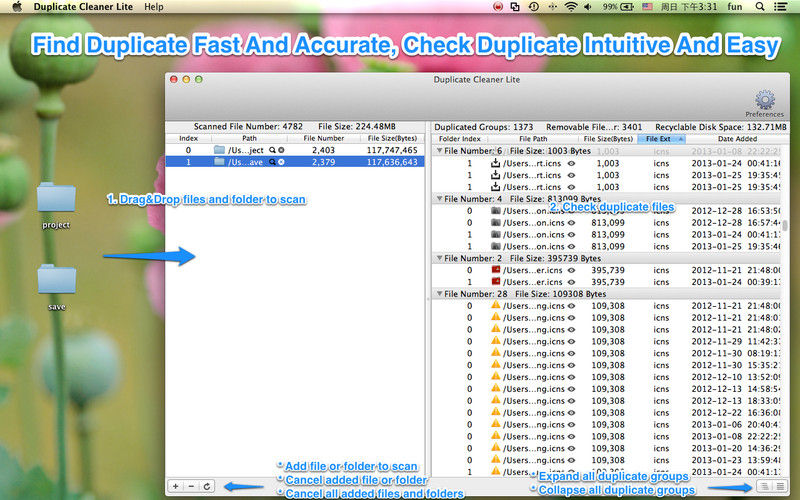Image resolution: width=800 pixels, height=500 pixels.
Task: Click the warning-triangle icon of row dated 2012-12-10 13:52
Action: [x=495, y=376]
